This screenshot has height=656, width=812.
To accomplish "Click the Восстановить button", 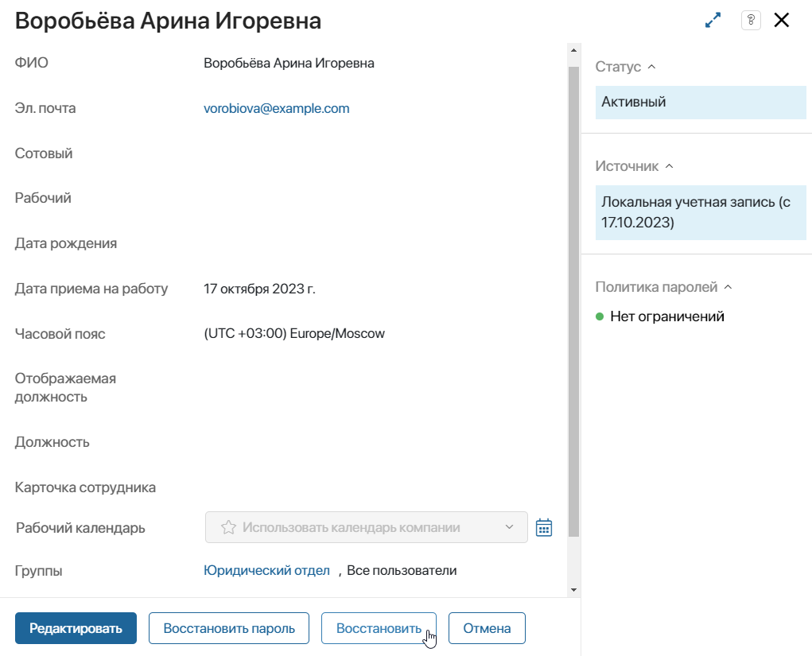I will tap(379, 628).
